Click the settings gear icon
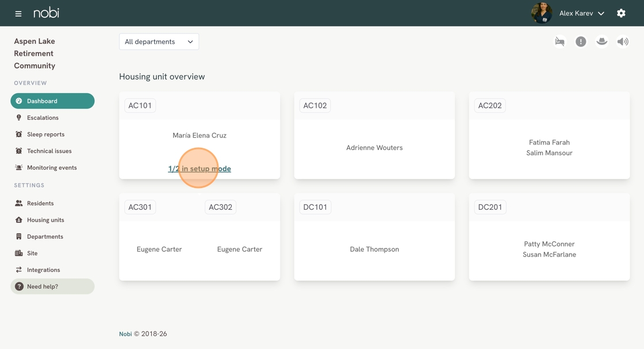The width and height of the screenshot is (644, 349). tap(621, 13)
